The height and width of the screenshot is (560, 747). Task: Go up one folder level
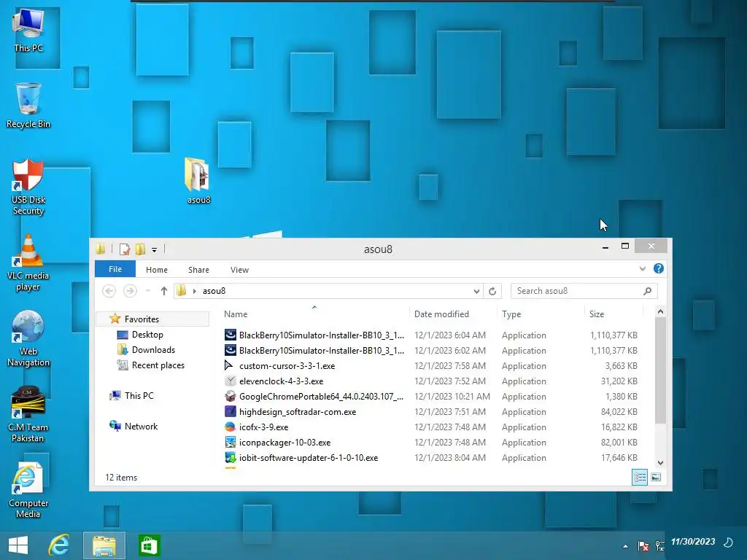164,291
